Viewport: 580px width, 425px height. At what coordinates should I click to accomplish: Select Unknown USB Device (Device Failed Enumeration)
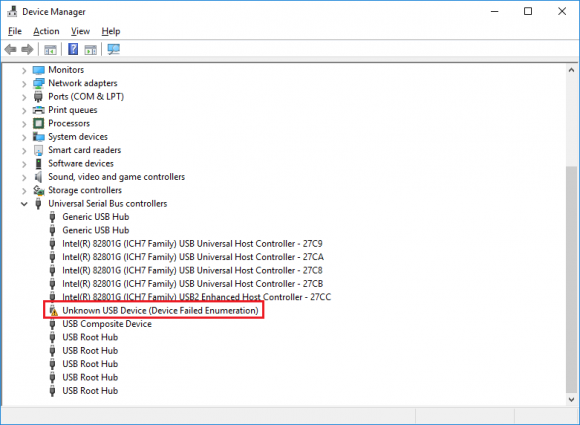pyautogui.click(x=160, y=310)
